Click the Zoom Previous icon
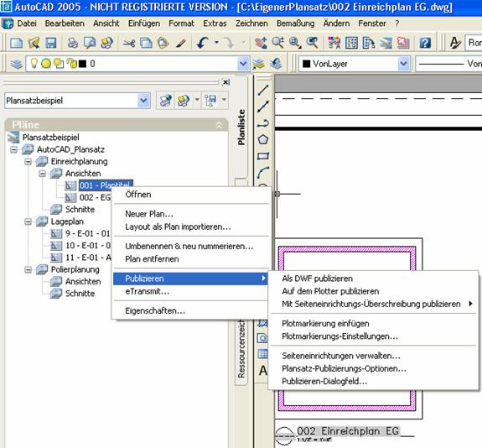This screenshot has width=482, height=448. [x=313, y=43]
